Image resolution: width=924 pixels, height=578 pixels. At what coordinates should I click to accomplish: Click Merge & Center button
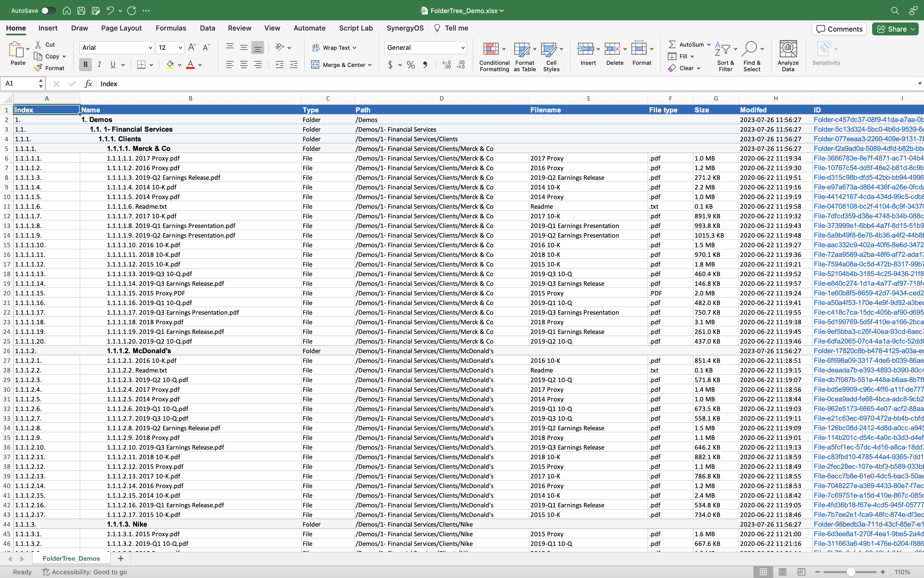pyautogui.click(x=341, y=64)
